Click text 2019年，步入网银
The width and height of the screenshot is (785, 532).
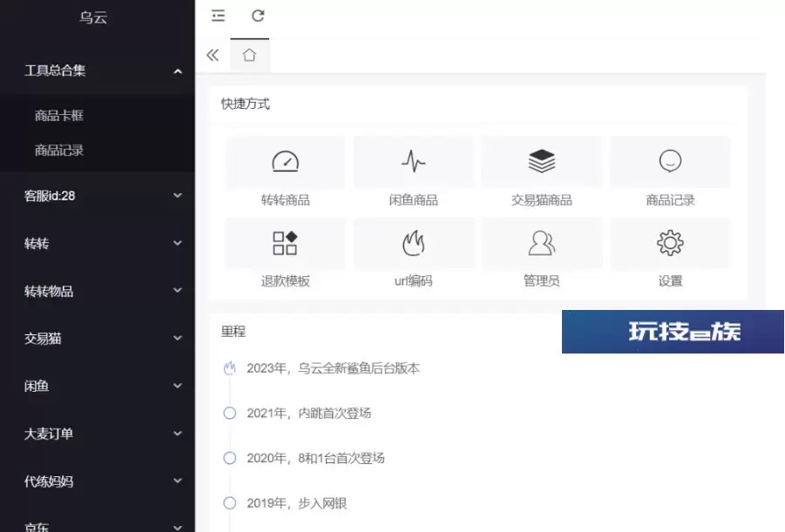pos(297,503)
